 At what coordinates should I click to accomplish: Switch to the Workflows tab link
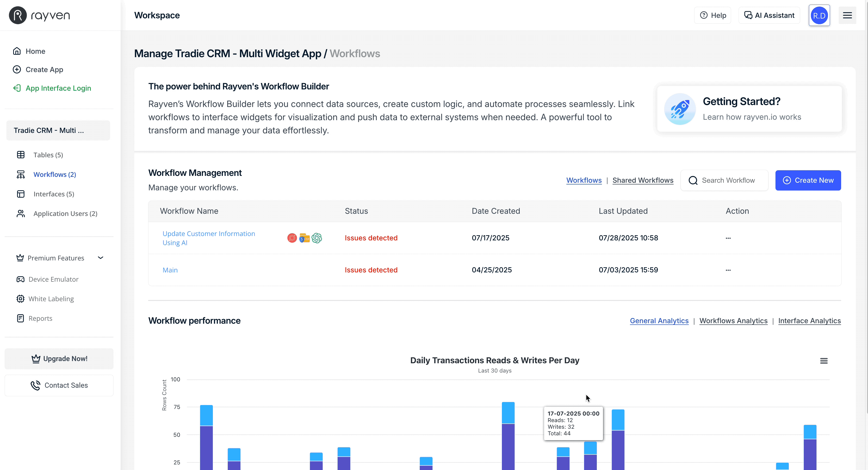[x=584, y=180]
